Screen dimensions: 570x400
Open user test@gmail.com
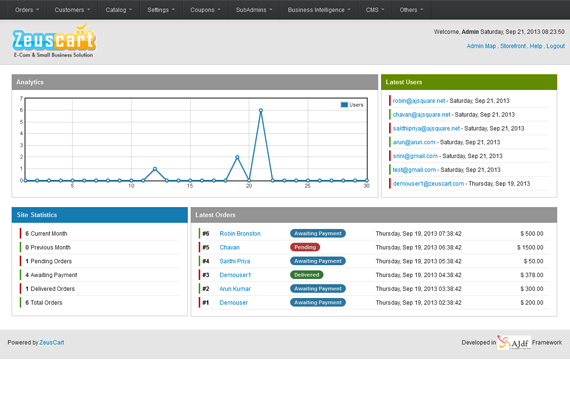tap(414, 170)
